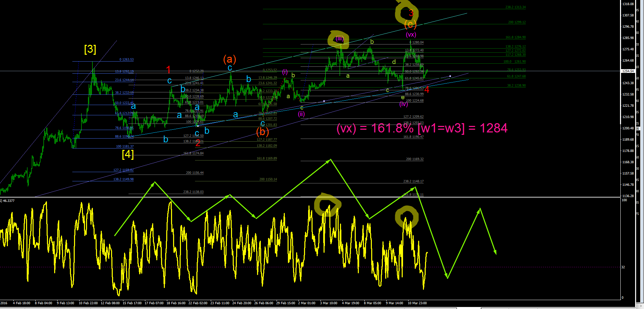Click the '161.8 1174.84' extension label
Viewport: 644px width, 309px height.
pyautogui.click(x=194, y=153)
